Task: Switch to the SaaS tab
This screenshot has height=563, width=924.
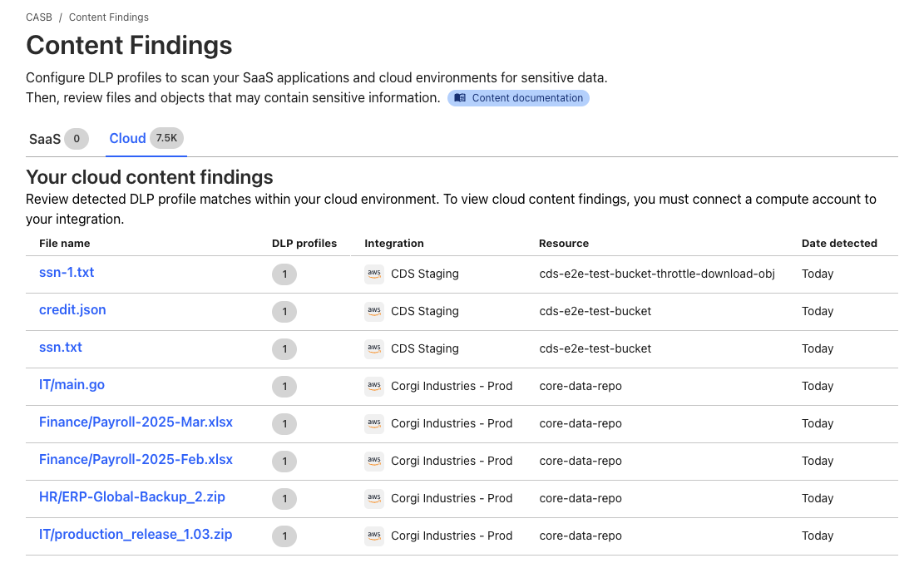Action: point(45,139)
